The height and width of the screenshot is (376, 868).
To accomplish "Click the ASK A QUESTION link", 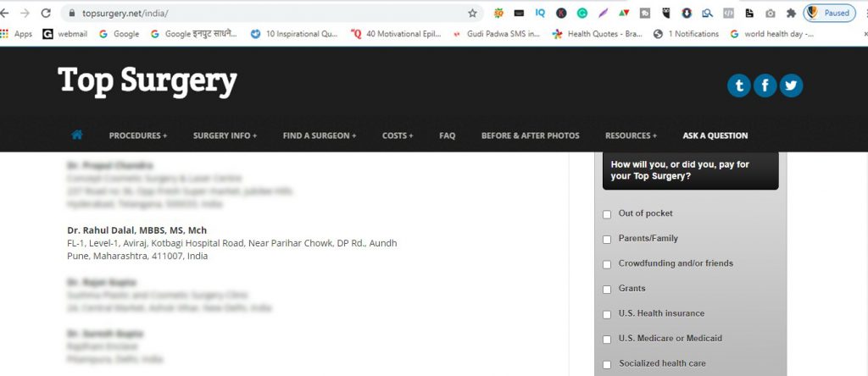I will 715,135.
